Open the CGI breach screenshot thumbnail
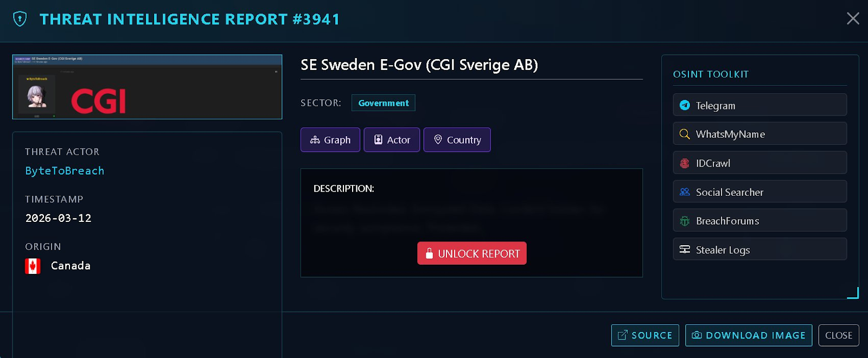The height and width of the screenshot is (358, 868). point(146,87)
